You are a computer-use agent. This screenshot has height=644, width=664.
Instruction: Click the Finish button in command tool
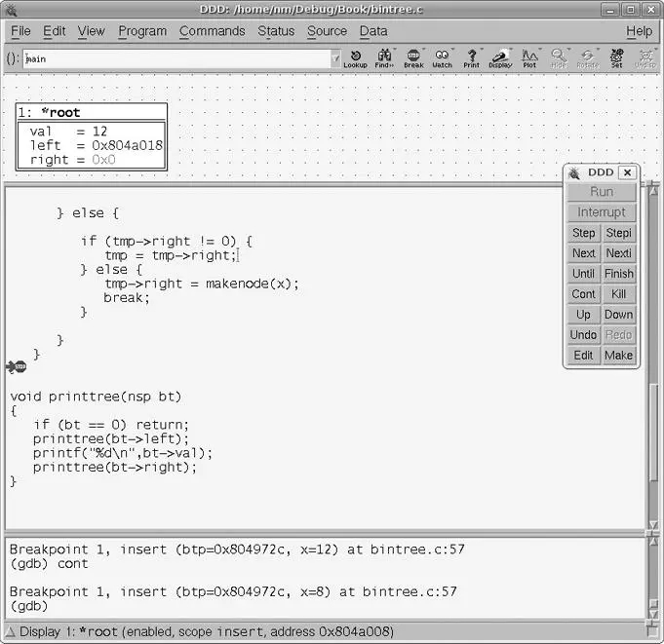tap(618, 274)
